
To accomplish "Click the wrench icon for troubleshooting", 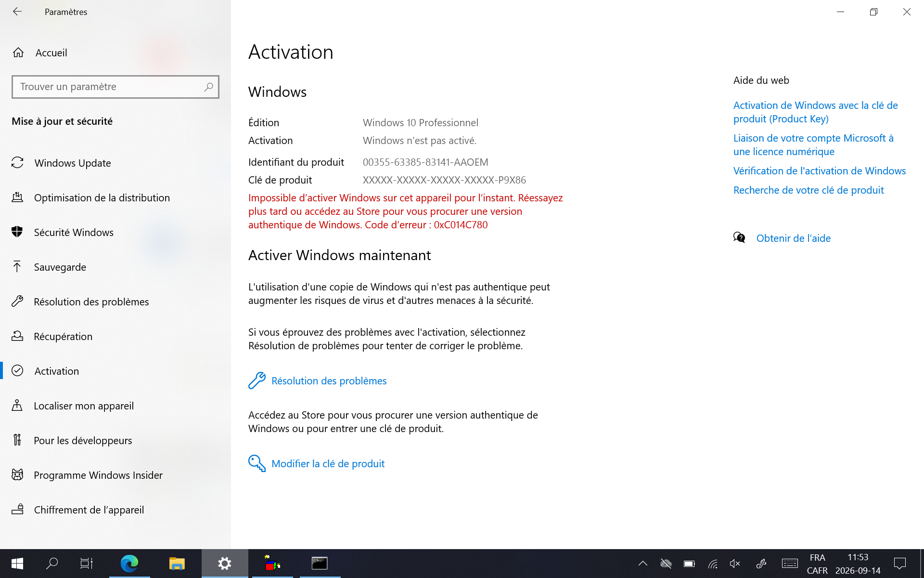I will click(x=257, y=381).
